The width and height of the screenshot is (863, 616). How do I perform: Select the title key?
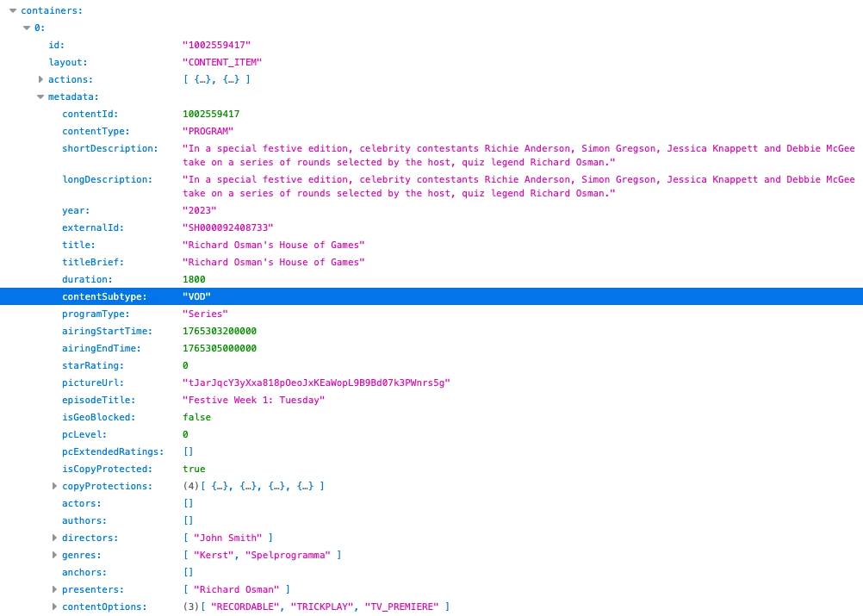(78, 245)
